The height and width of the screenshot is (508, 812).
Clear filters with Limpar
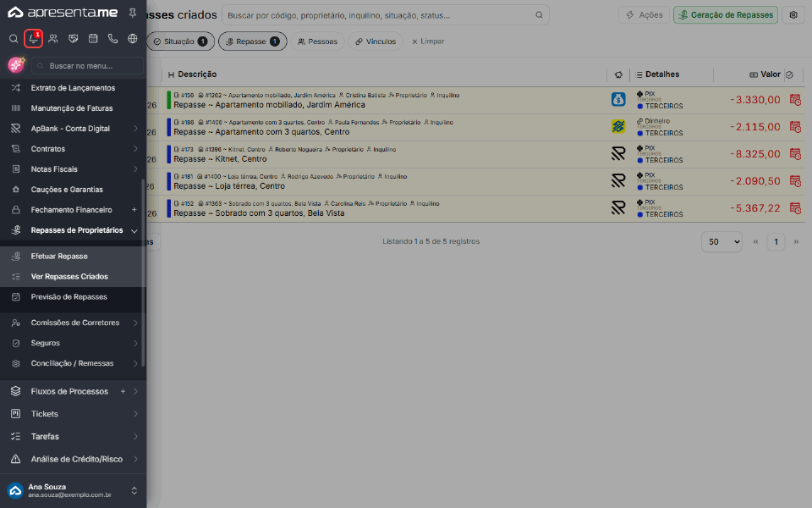(x=428, y=41)
